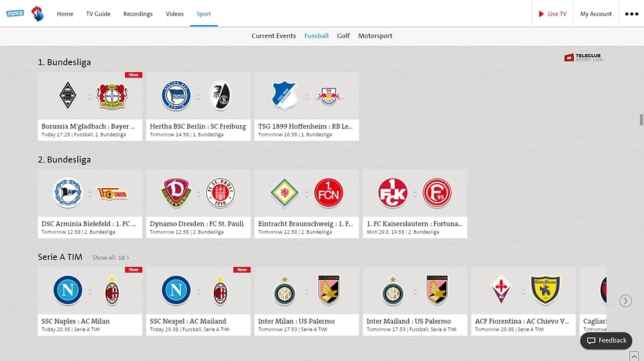
Task: Open SSC Neapel : AC Mailand title
Action: click(x=188, y=321)
